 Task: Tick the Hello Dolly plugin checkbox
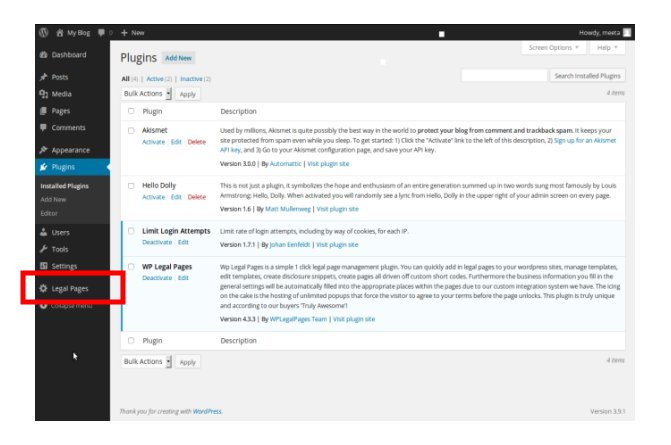tap(131, 185)
